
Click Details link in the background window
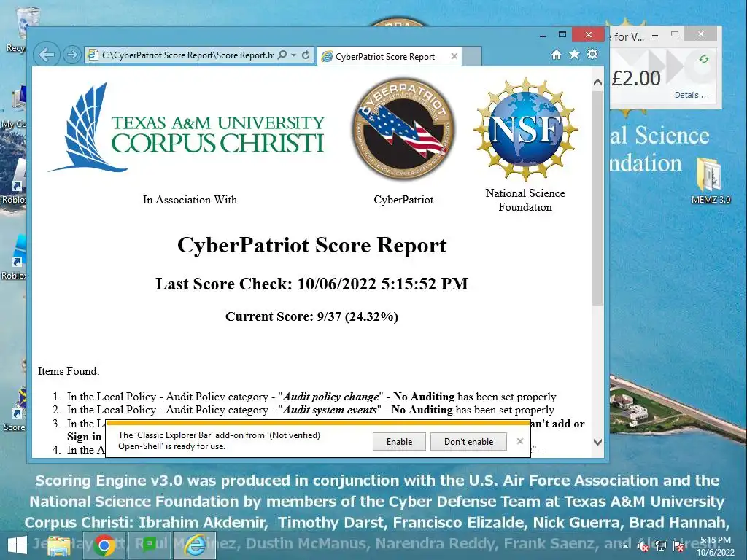[x=692, y=95]
